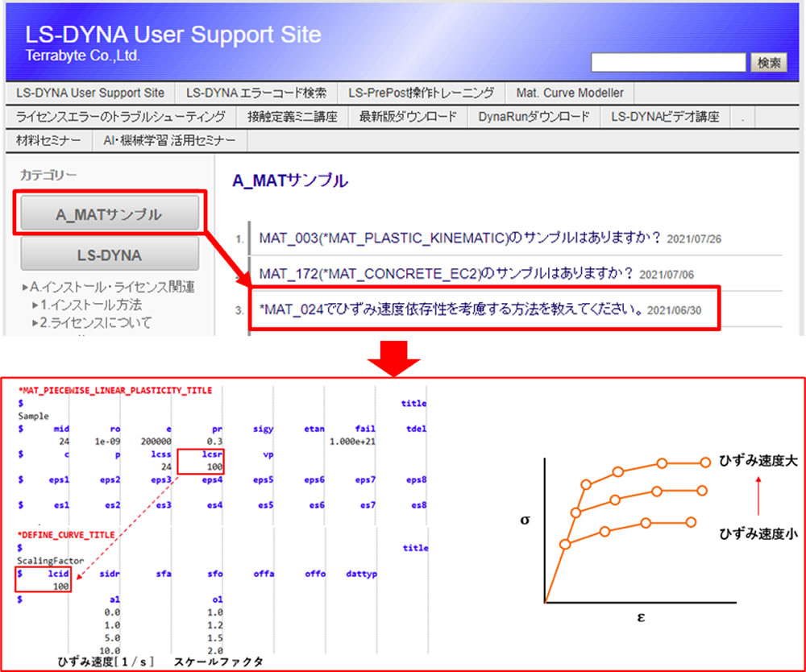Click the Sample title text
The image size is (806, 672).
point(33,416)
